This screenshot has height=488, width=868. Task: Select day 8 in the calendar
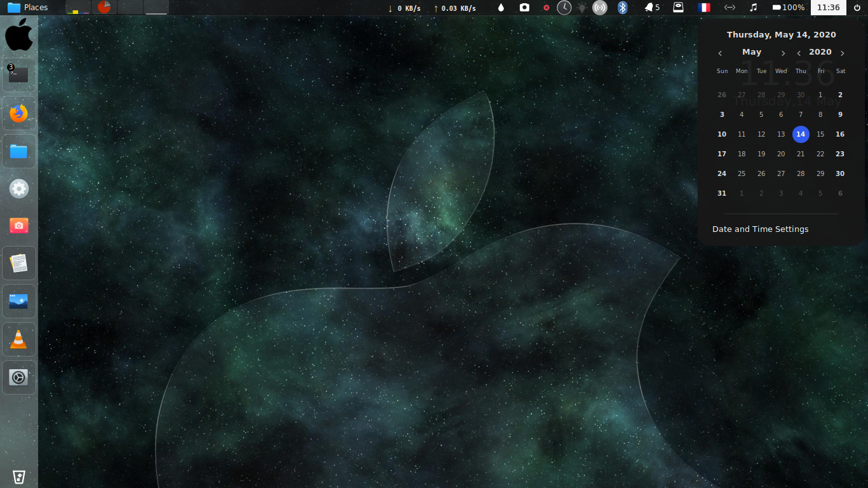pyautogui.click(x=820, y=114)
